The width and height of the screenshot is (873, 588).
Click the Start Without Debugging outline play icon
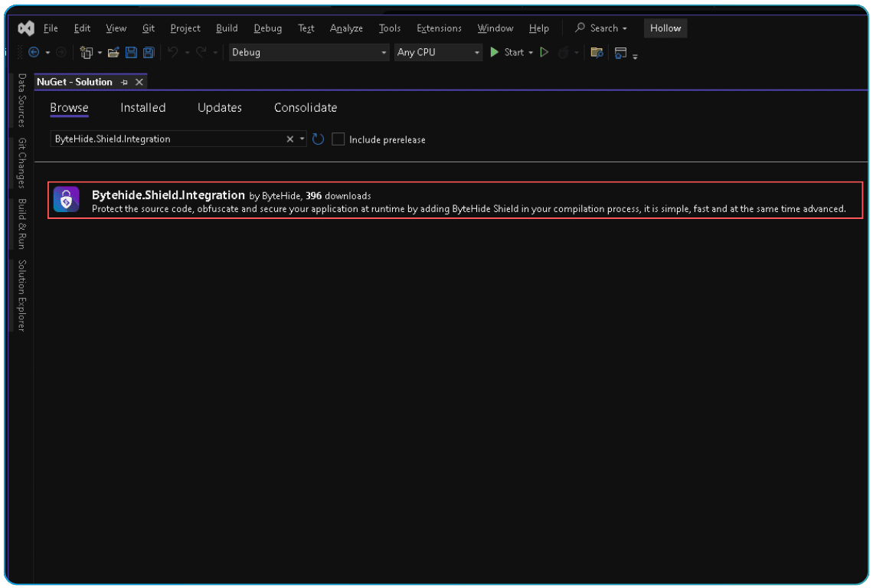[x=544, y=52]
